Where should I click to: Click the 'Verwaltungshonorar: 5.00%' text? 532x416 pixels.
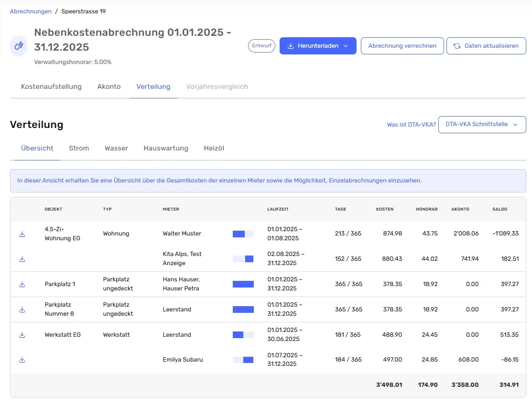(x=73, y=62)
